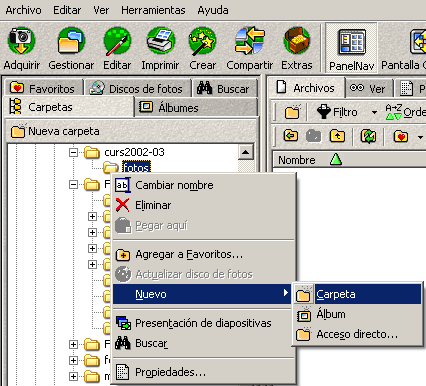The height and width of the screenshot is (386, 426).
Task: Click the refresh folder icon in the Archivos toolbar
Action: (368, 136)
